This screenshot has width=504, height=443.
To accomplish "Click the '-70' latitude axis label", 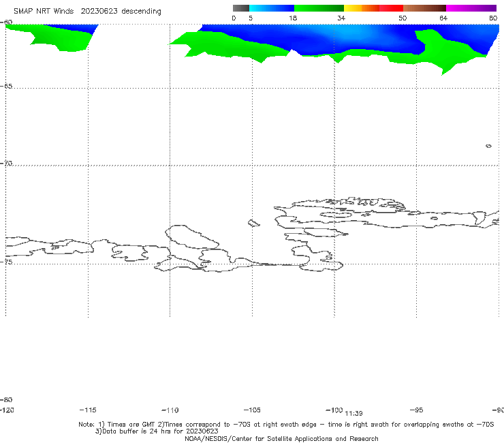I will click(x=6, y=164).
